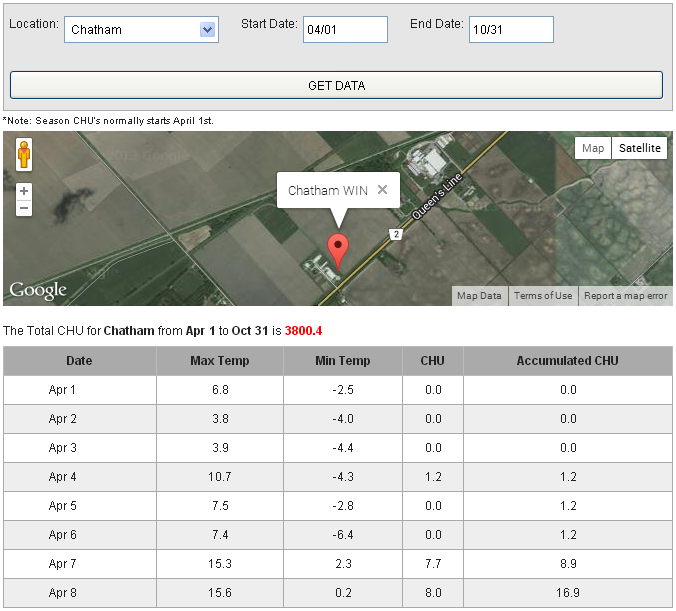The height and width of the screenshot is (611, 676).
Task: Open the Google logo link on the map
Action: 38,290
